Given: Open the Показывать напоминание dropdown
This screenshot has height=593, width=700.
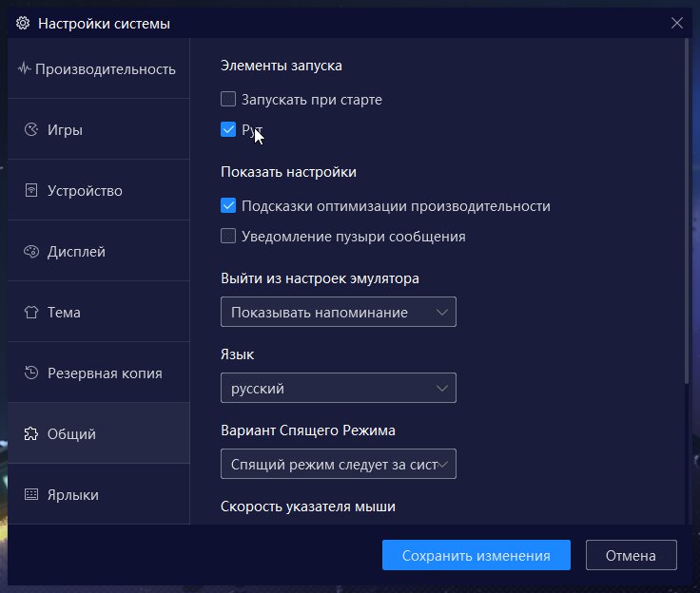Looking at the screenshot, I should point(339,312).
